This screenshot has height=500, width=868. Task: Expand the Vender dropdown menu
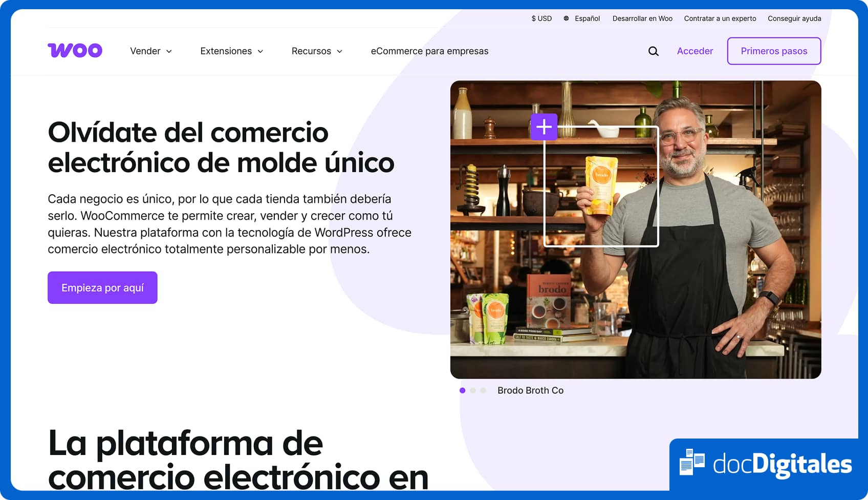pos(151,51)
